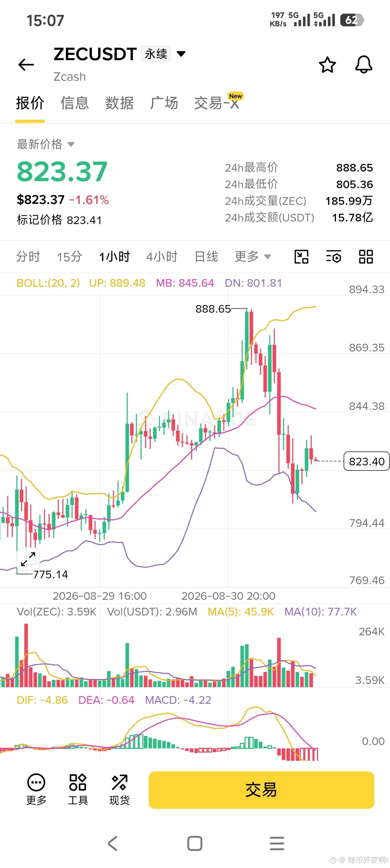Open chart indicator settings icon
The width and height of the screenshot is (390, 868).
(x=333, y=257)
